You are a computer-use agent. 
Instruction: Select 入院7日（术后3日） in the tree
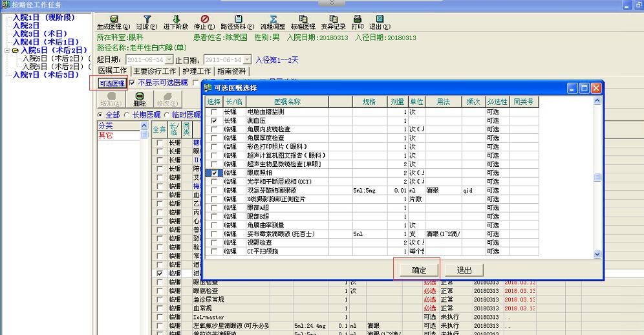[x=46, y=75]
